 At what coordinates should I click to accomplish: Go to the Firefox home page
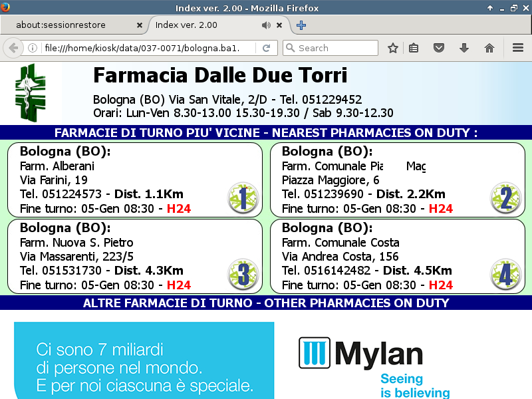(x=489, y=48)
